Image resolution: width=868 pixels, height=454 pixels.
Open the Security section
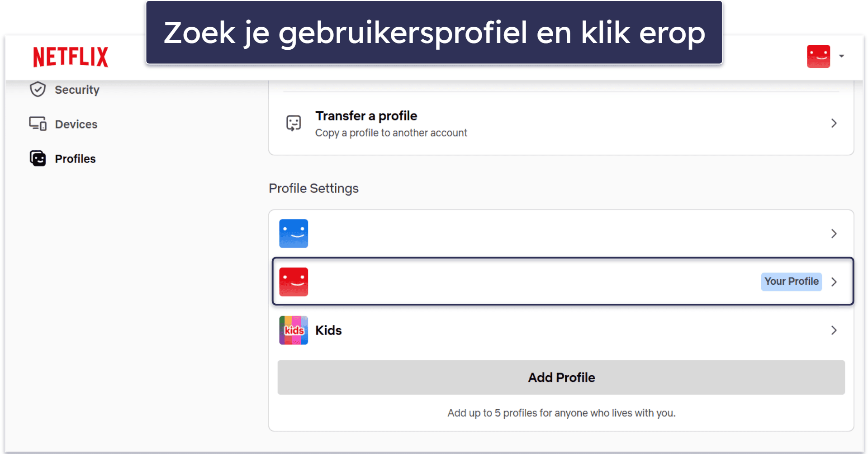pos(77,90)
